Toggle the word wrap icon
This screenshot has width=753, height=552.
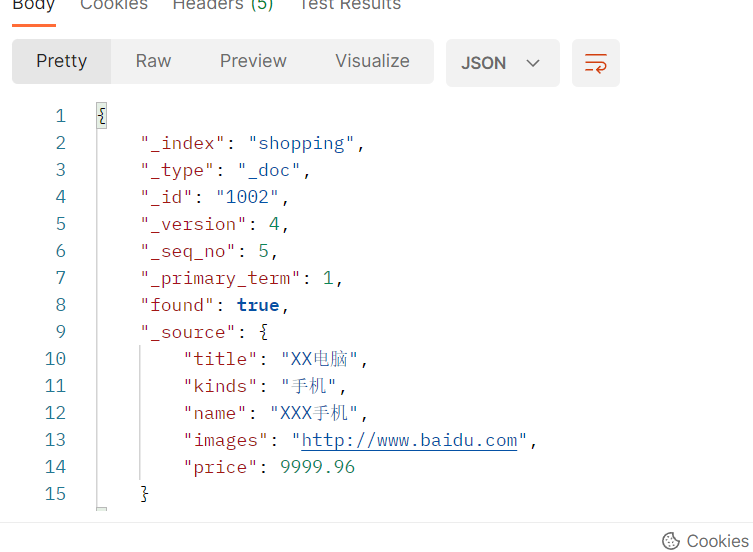[x=595, y=63]
